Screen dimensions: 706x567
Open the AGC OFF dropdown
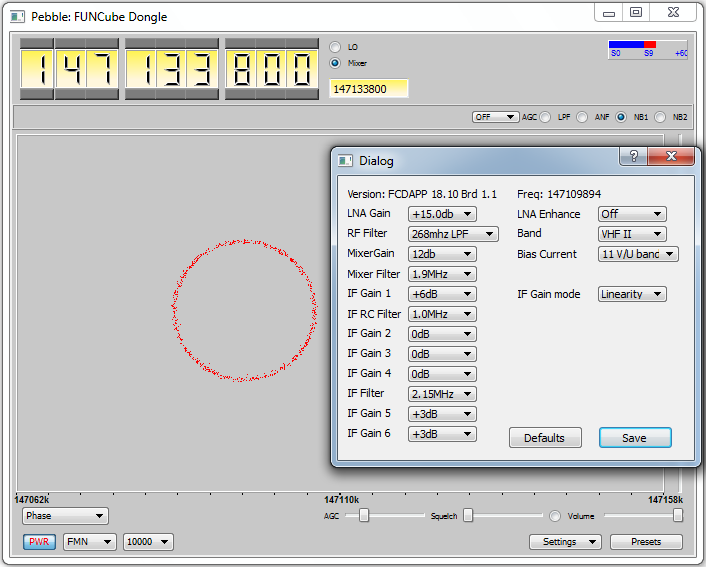point(495,117)
